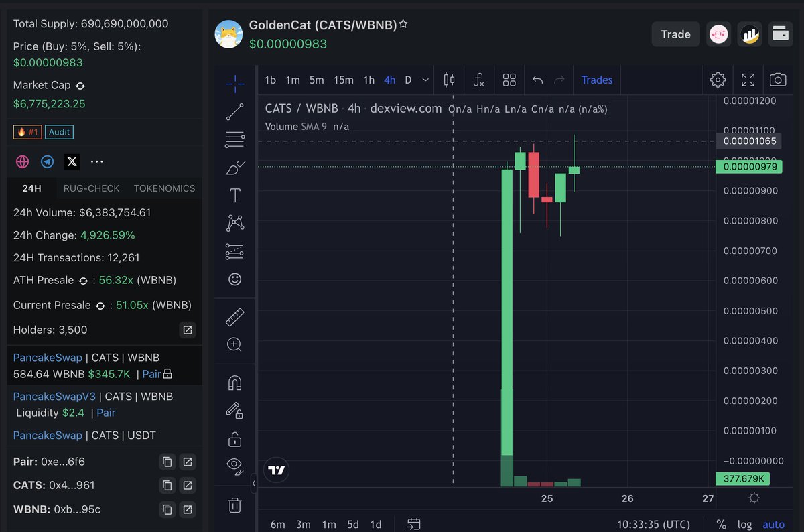Toggle magnet snapping mode

point(235,383)
